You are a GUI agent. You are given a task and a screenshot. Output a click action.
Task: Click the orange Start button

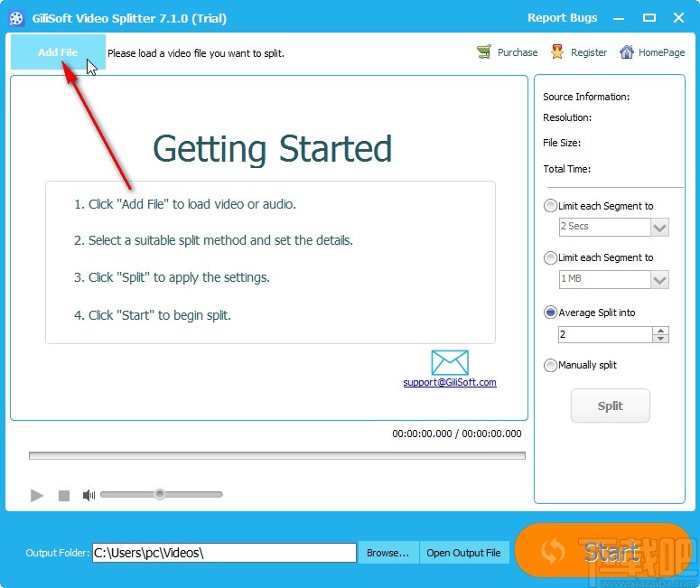(603, 550)
